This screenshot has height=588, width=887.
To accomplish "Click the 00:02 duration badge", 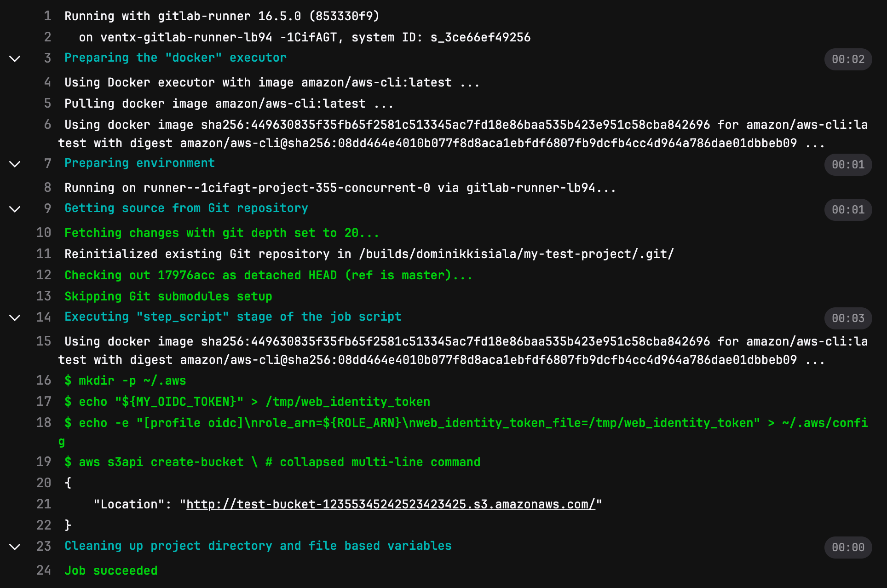I will [x=847, y=59].
